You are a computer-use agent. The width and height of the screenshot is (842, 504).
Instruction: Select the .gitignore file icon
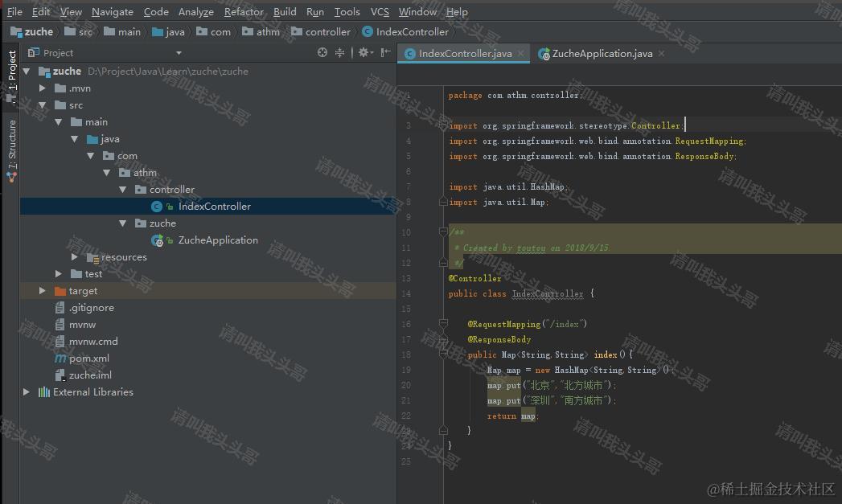pos(60,307)
